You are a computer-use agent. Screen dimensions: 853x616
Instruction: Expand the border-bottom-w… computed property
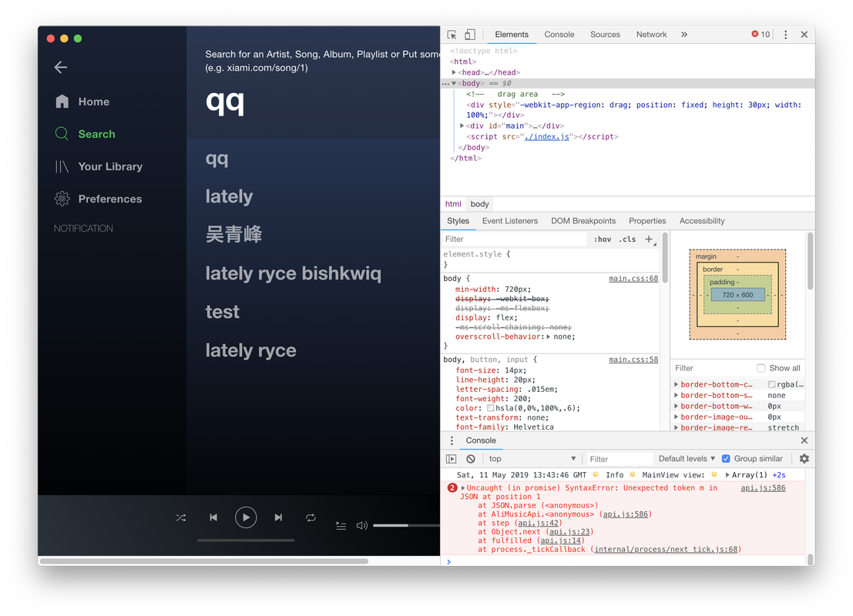click(677, 406)
